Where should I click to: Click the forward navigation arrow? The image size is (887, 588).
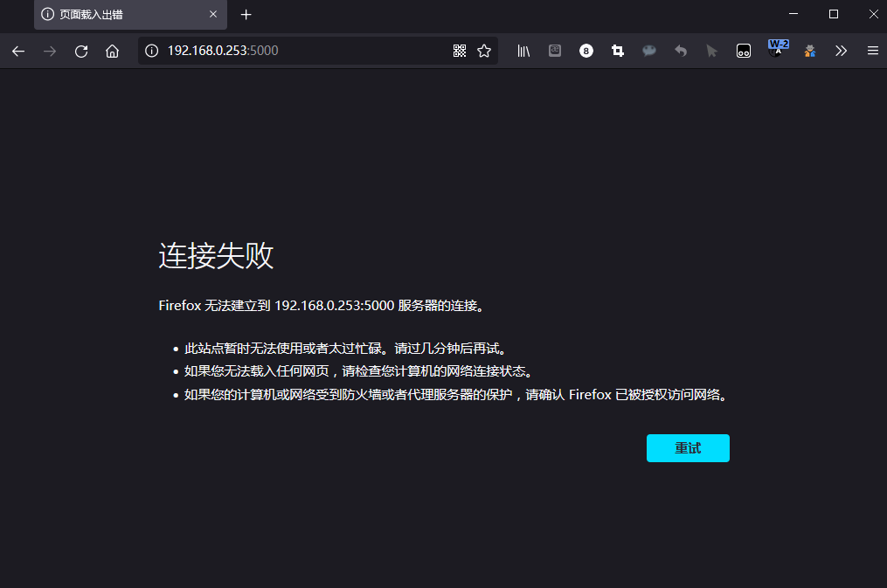coord(50,51)
